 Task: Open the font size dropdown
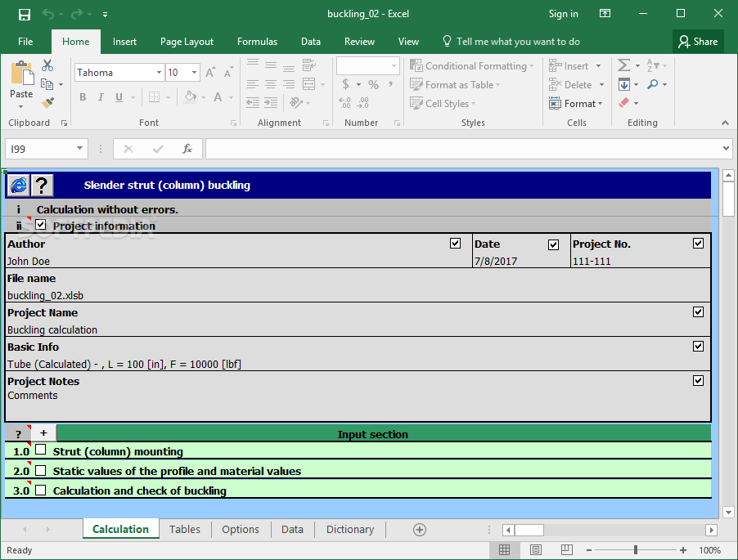pos(194,73)
